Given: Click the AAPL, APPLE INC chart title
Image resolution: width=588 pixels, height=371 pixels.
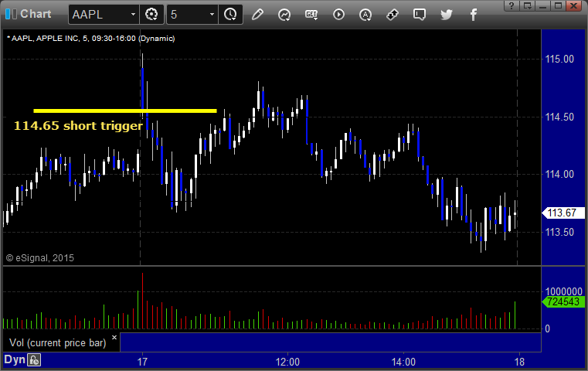Looking at the screenshot, I should (91, 39).
